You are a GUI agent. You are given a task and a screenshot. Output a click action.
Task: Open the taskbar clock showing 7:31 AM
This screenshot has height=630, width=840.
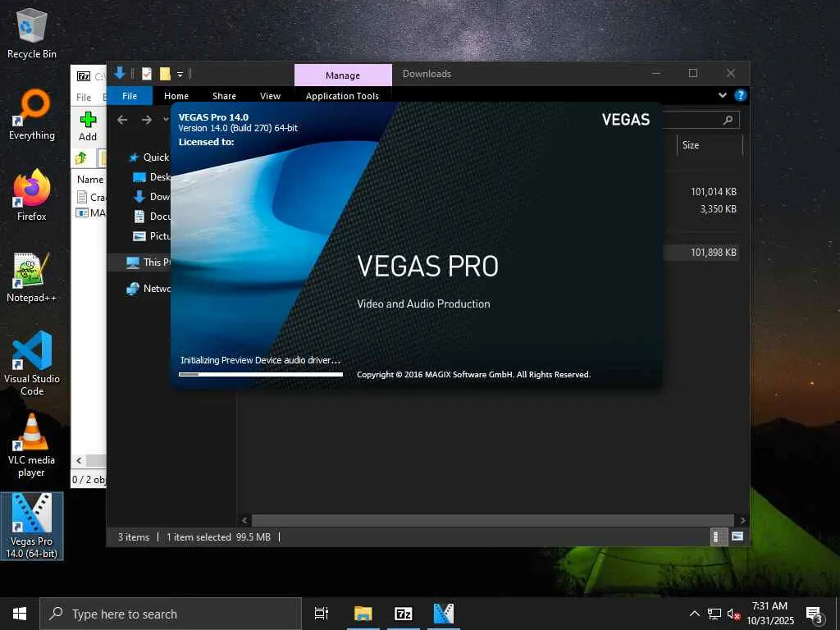[769, 614]
